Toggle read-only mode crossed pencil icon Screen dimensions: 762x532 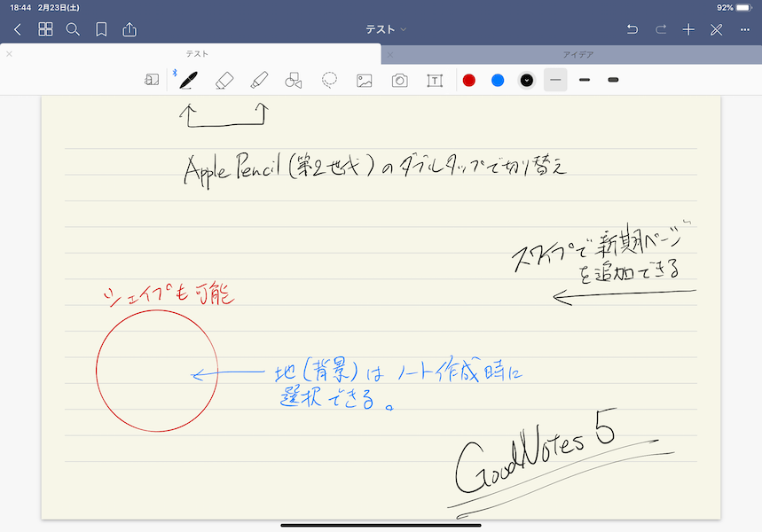point(717,29)
